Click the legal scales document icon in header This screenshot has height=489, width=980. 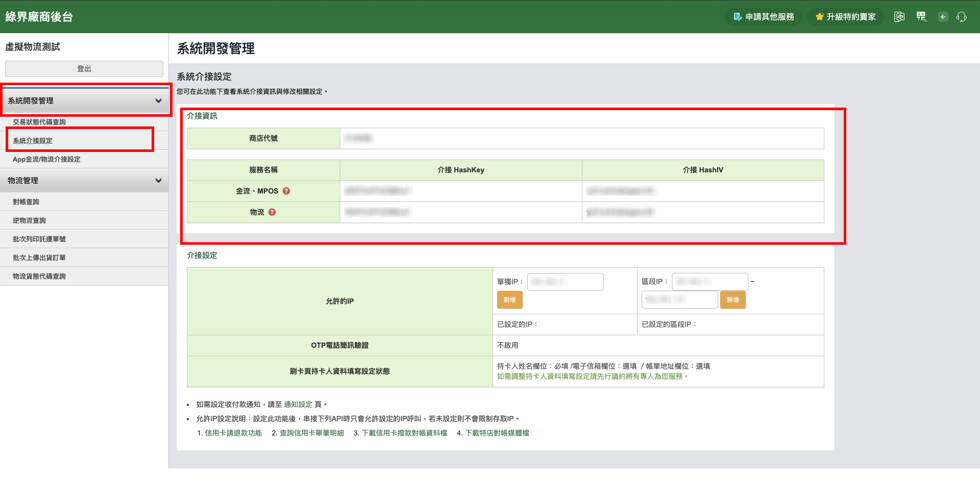click(899, 17)
